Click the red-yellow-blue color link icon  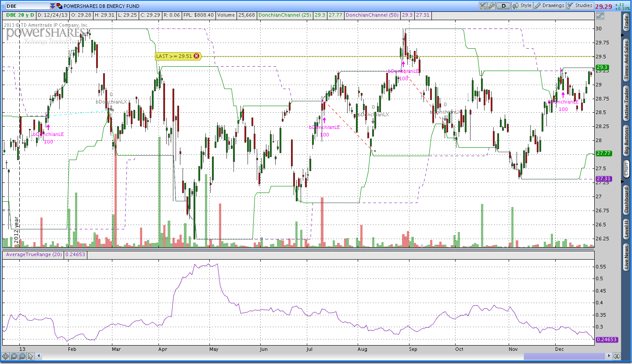coord(59,6)
